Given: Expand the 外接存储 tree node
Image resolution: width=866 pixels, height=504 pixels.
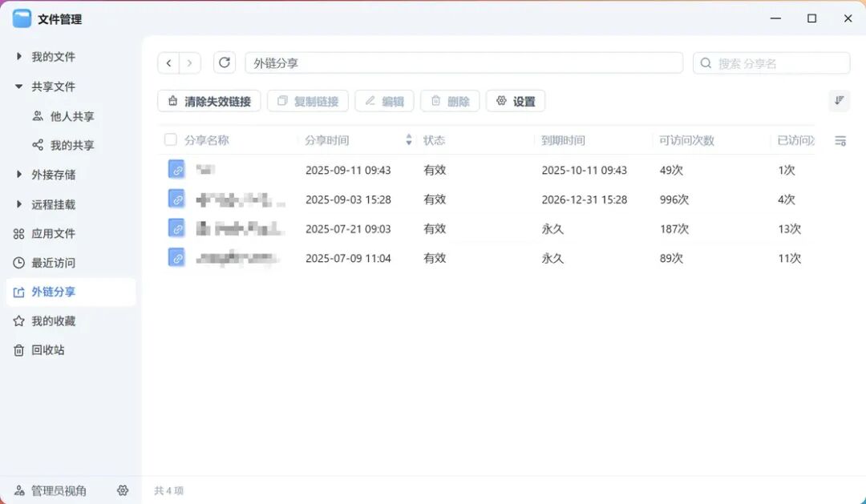Looking at the screenshot, I should click(18, 175).
